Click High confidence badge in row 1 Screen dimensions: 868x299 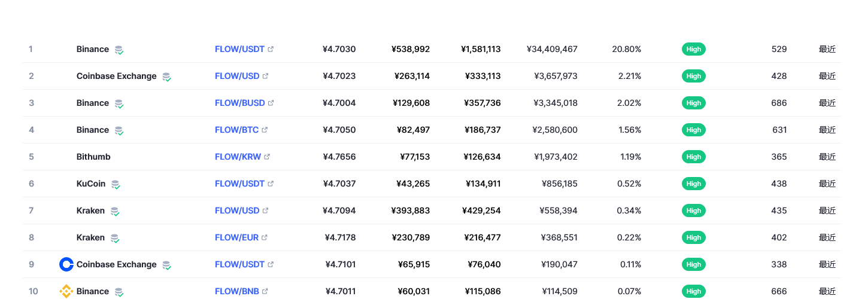(693, 49)
